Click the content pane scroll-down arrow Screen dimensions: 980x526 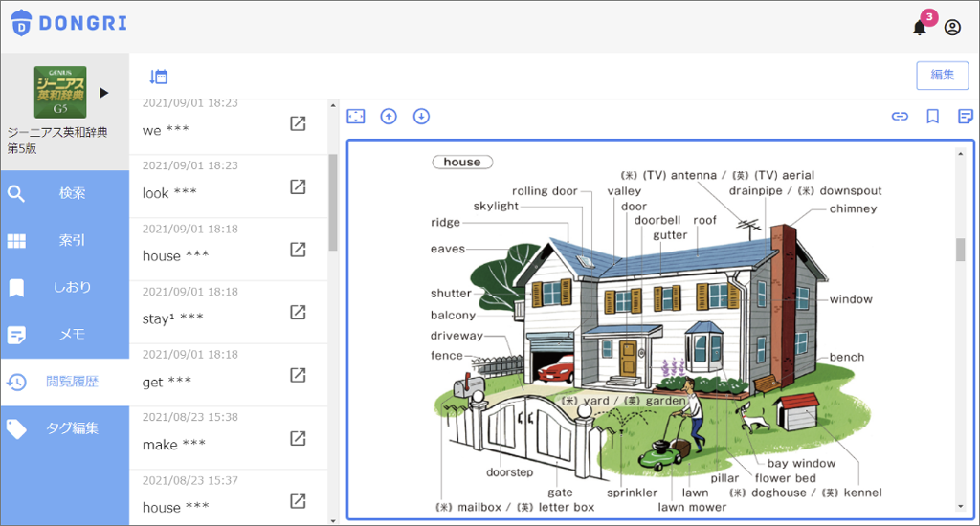pos(961,507)
